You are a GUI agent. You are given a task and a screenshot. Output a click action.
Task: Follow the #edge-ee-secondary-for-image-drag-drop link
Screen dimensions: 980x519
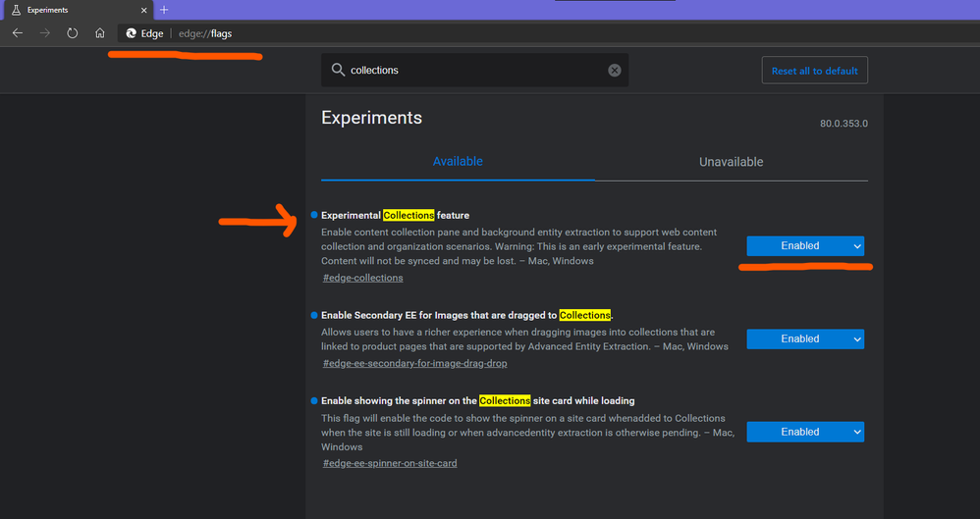(415, 363)
